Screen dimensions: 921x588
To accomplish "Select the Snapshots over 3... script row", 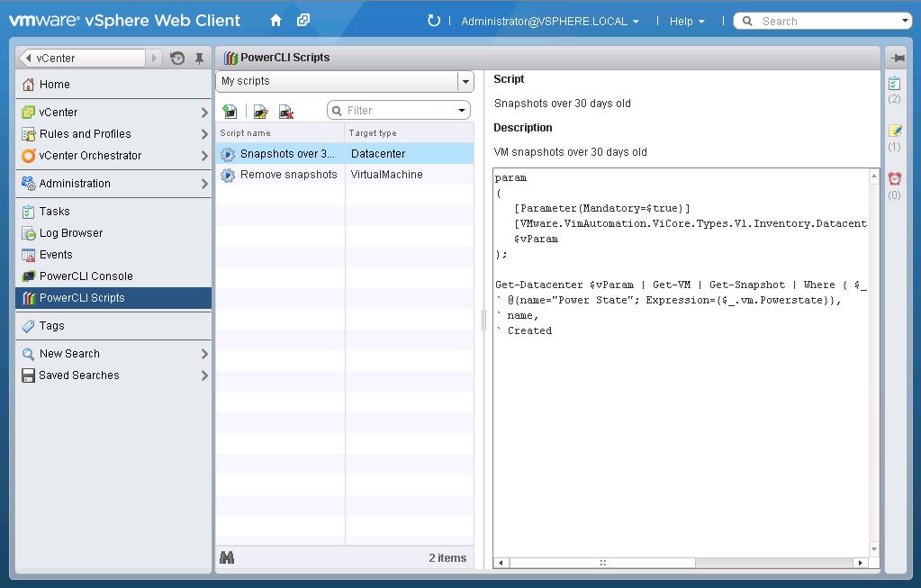I will (345, 154).
